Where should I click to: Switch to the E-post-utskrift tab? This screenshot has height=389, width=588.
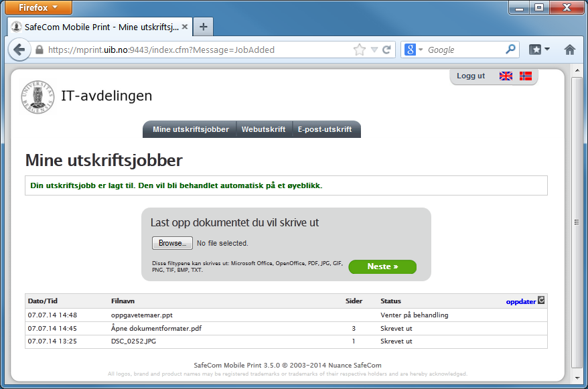click(x=325, y=130)
